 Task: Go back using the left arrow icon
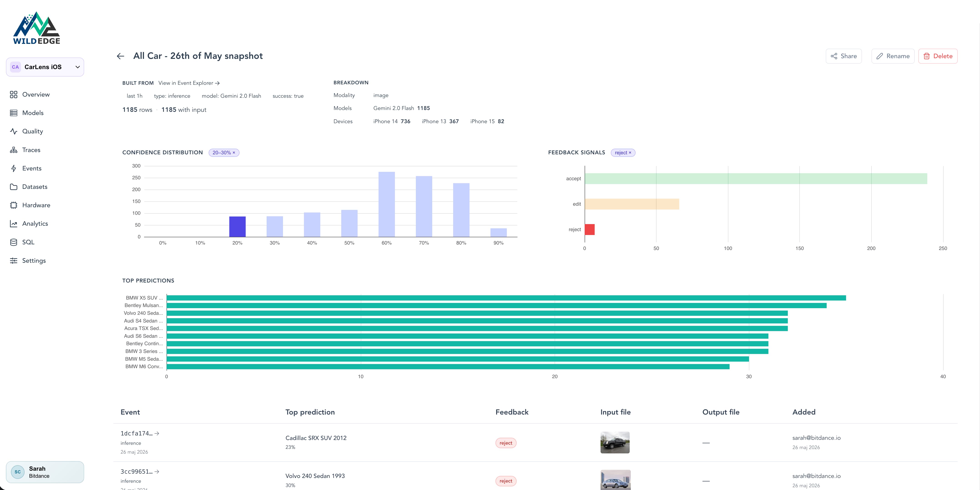121,56
